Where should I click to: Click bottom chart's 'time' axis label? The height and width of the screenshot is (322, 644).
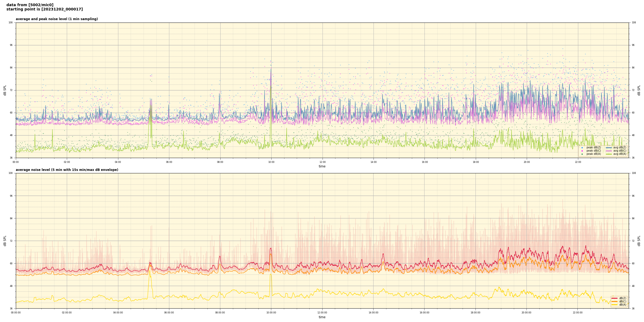pos(322,317)
